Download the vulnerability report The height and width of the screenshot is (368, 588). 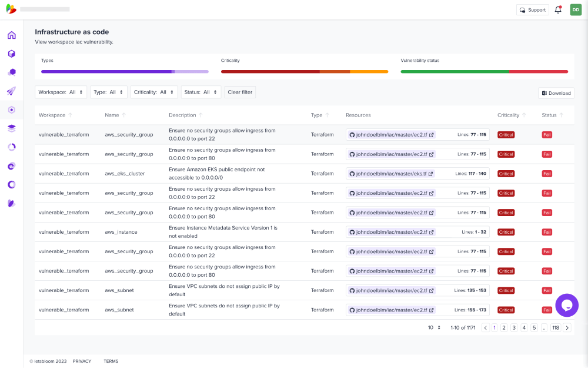(556, 93)
